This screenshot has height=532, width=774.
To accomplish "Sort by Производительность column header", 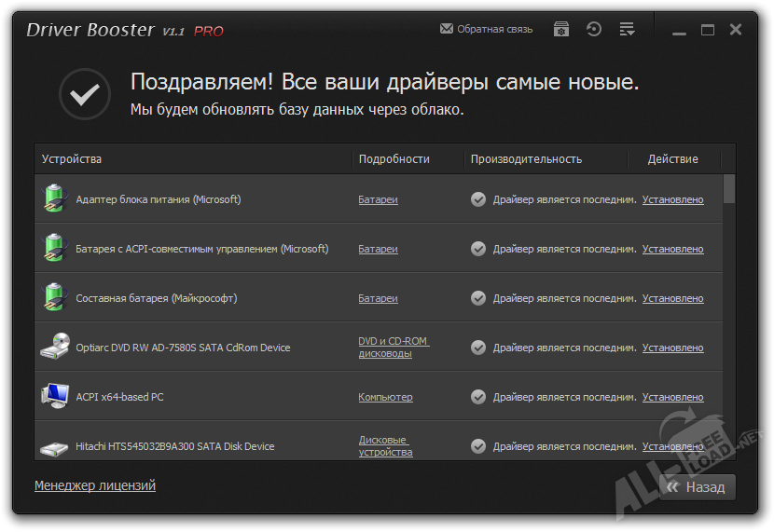I will coord(526,158).
